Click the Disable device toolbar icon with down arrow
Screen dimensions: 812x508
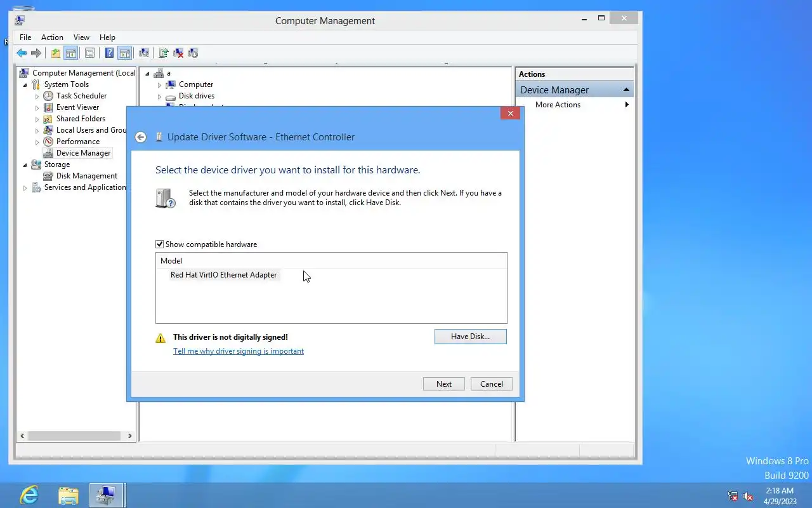point(193,53)
